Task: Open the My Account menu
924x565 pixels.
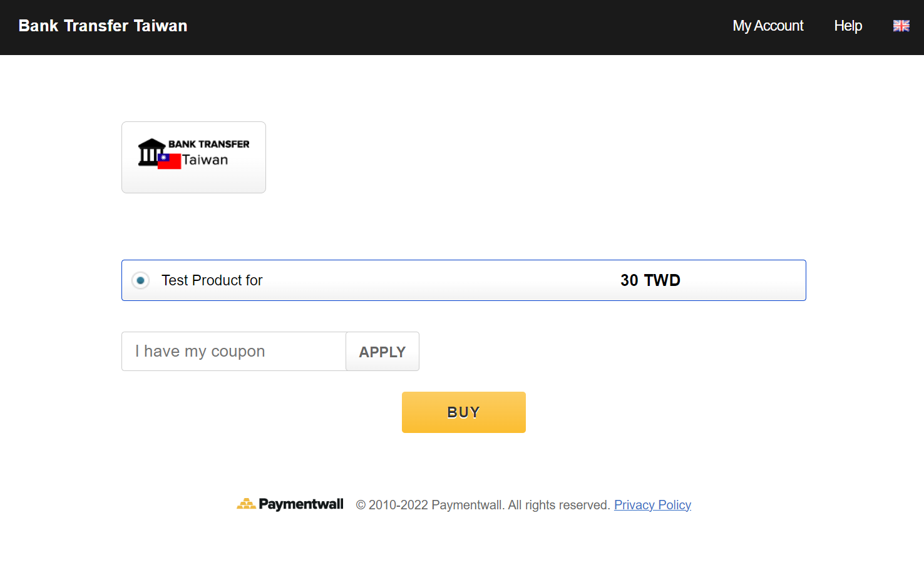Action: (x=767, y=26)
